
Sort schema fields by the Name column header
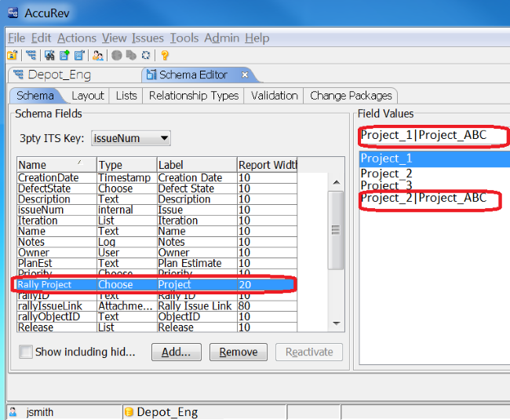click(55, 165)
